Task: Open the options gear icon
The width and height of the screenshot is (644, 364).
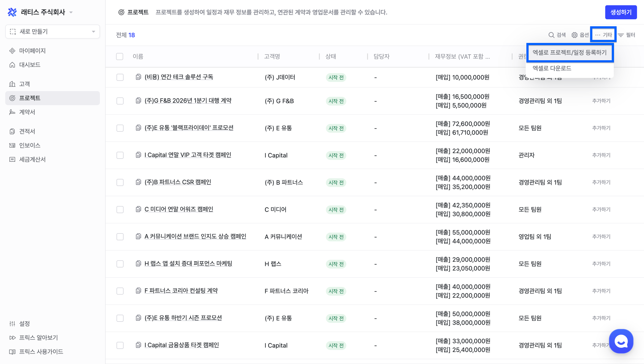Action: 574,35
